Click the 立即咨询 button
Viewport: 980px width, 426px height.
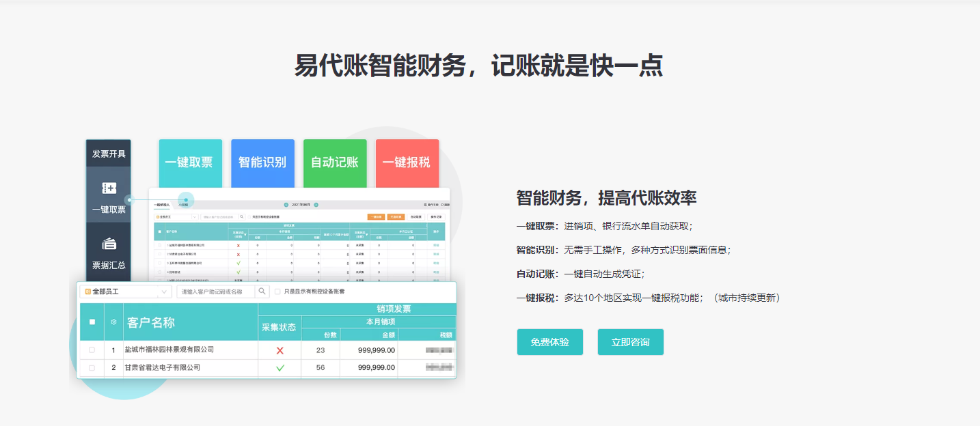630,342
